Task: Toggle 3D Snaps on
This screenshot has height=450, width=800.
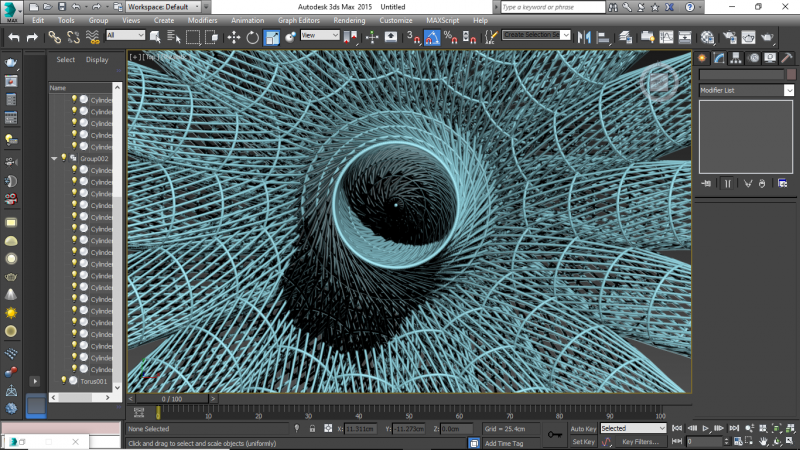Action: (413, 37)
